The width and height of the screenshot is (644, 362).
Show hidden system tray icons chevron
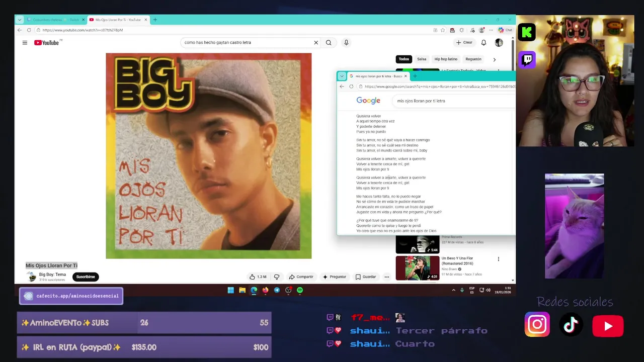453,290
